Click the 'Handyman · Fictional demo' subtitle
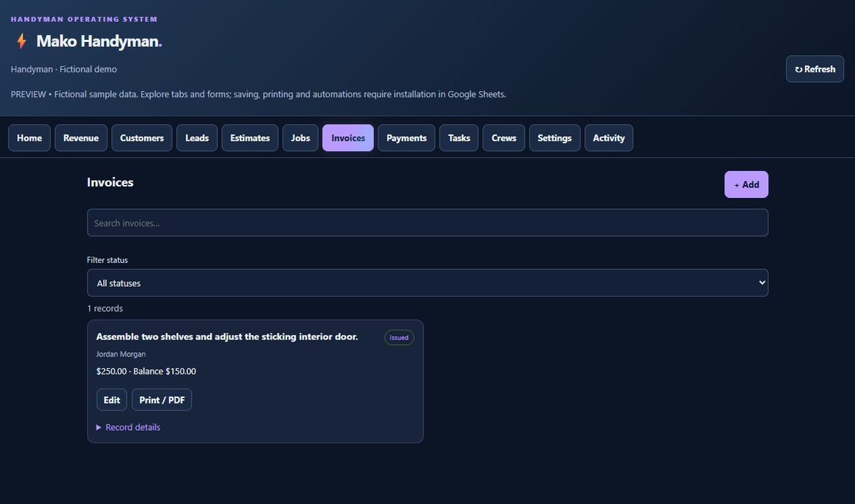Viewport: 855px width, 504px height. pos(64,69)
